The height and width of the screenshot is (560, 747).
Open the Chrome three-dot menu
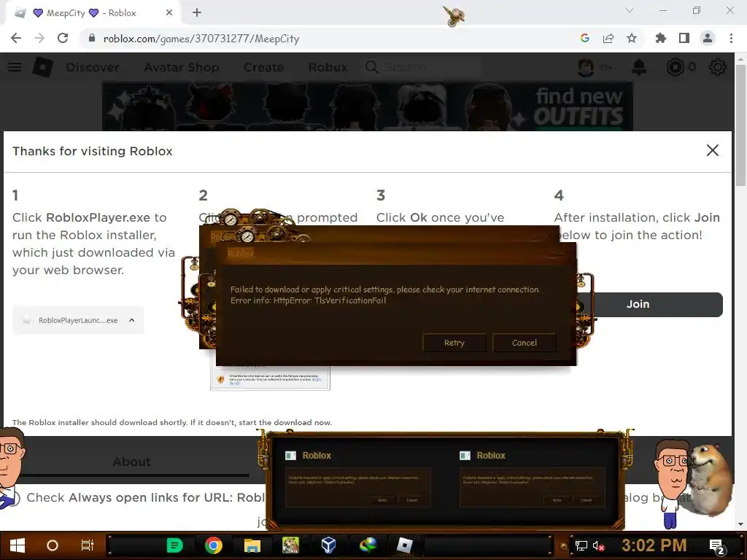pos(731,39)
